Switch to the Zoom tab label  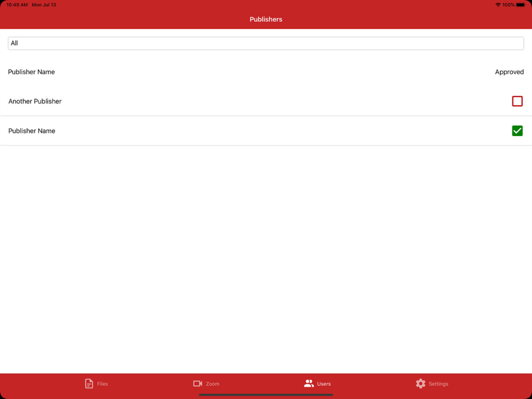point(212,384)
